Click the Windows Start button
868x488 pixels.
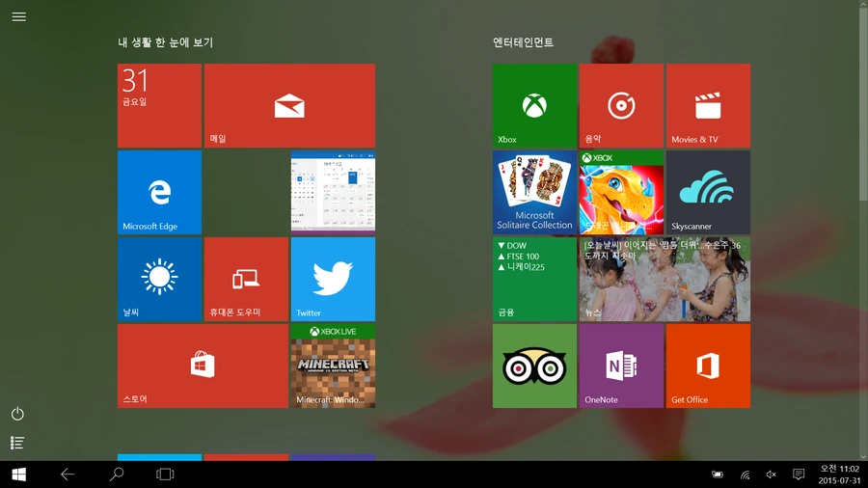tap(19, 474)
